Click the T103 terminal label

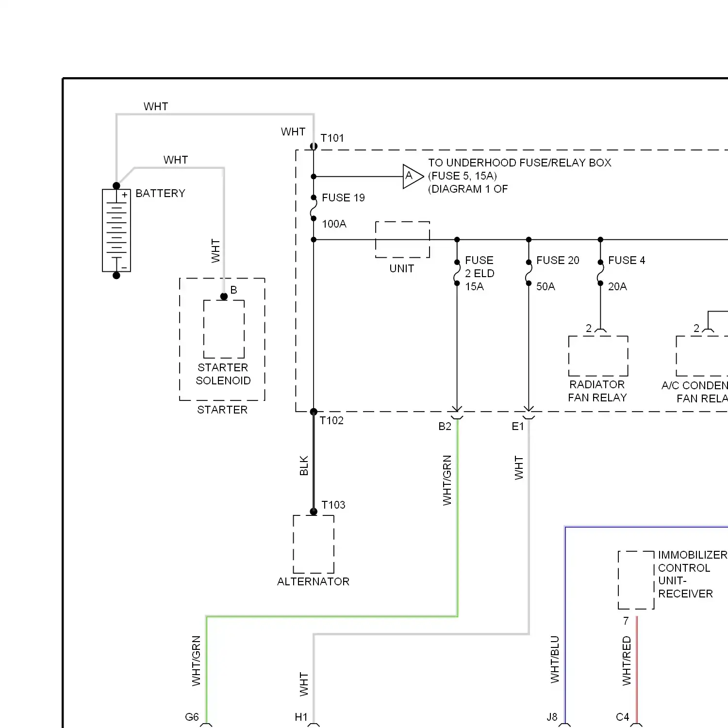pos(333,505)
